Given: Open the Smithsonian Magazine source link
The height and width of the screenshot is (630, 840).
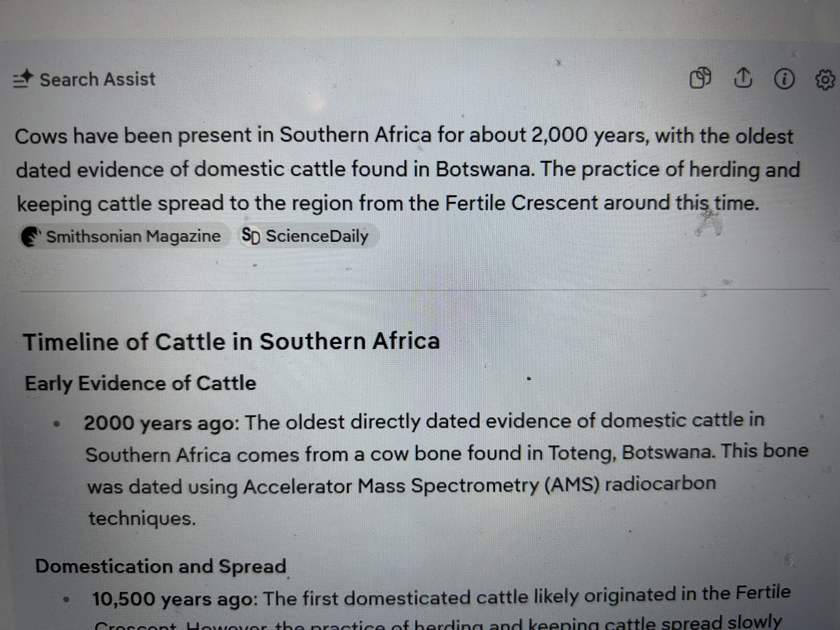Looking at the screenshot, I should click(133, 237).
